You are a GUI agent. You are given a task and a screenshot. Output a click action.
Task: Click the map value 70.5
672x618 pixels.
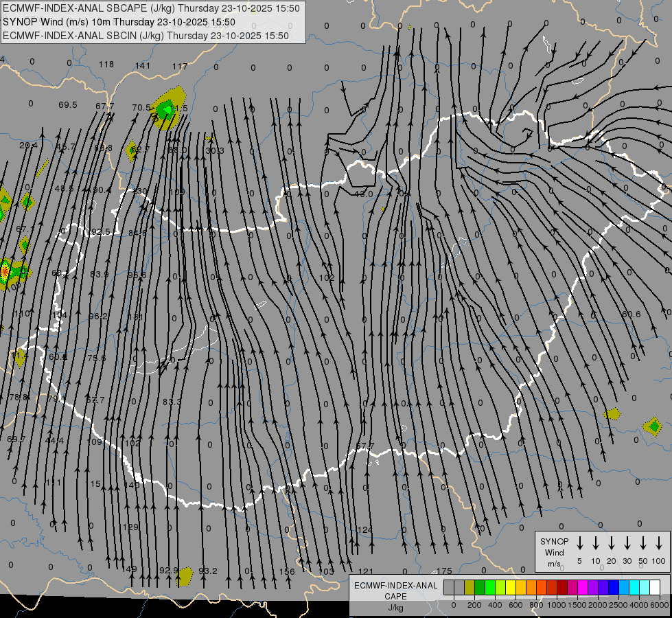141,108
